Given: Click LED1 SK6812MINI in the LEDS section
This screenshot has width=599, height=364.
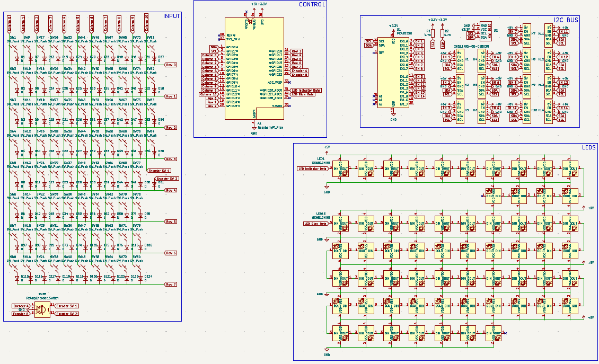Looking at the screenshot, I should point(340,168).
